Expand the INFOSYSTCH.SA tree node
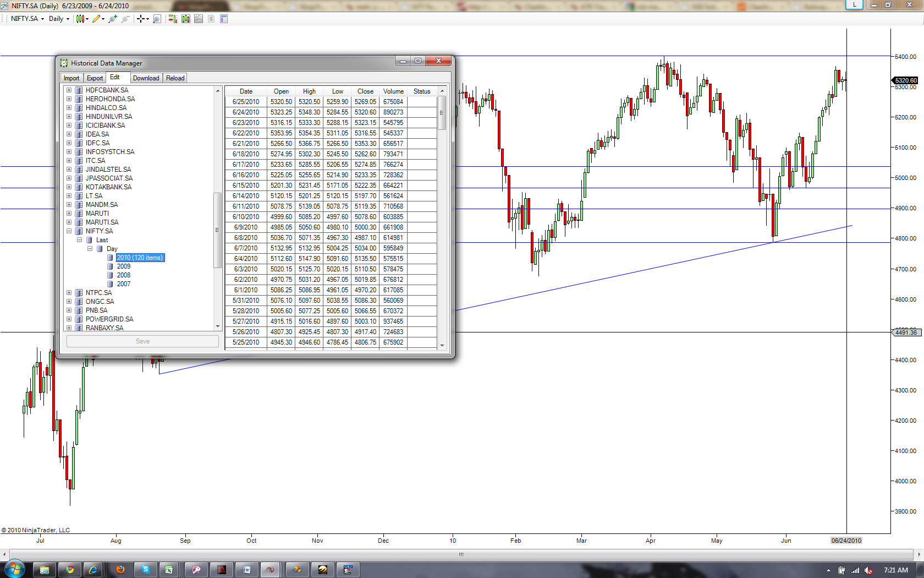The height and width of the screenshot is (578, 924). 69,152
